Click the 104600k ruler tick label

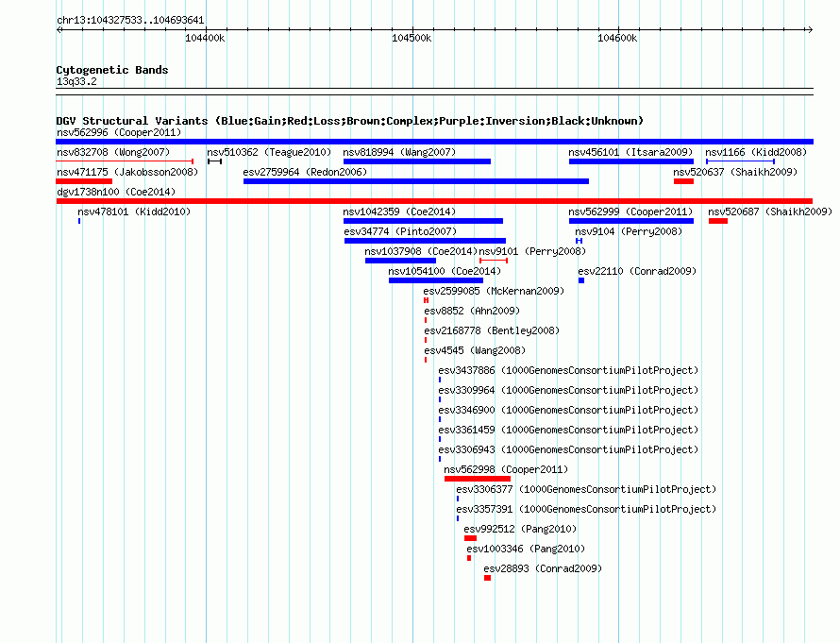(x=617, y=38)
